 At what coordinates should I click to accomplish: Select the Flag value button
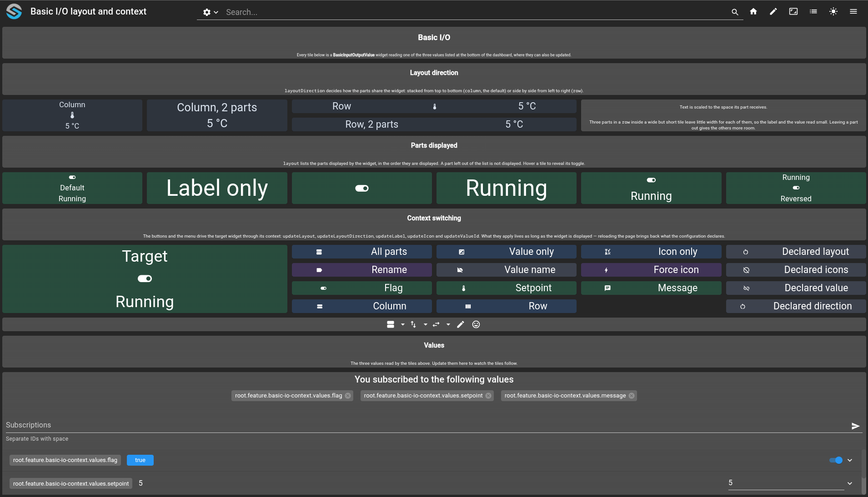[361, 288]
